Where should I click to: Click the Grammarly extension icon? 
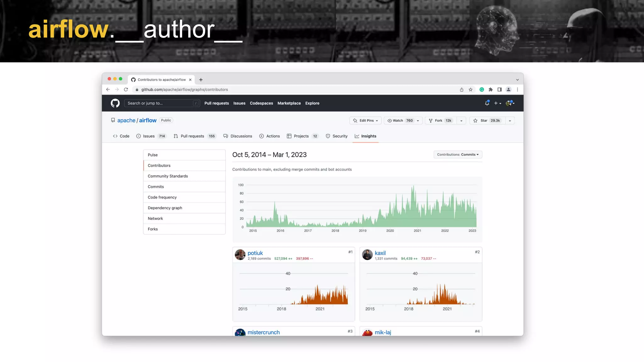(481, 90)
